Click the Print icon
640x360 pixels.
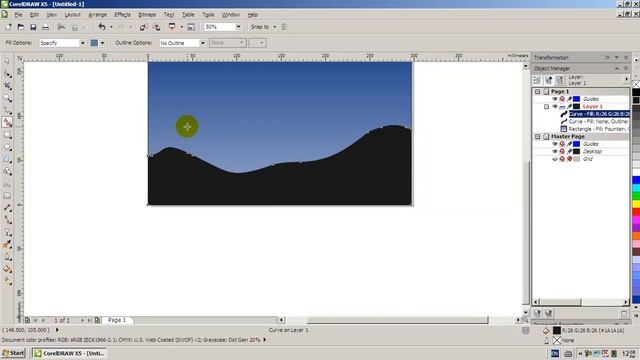pos(45,27)
